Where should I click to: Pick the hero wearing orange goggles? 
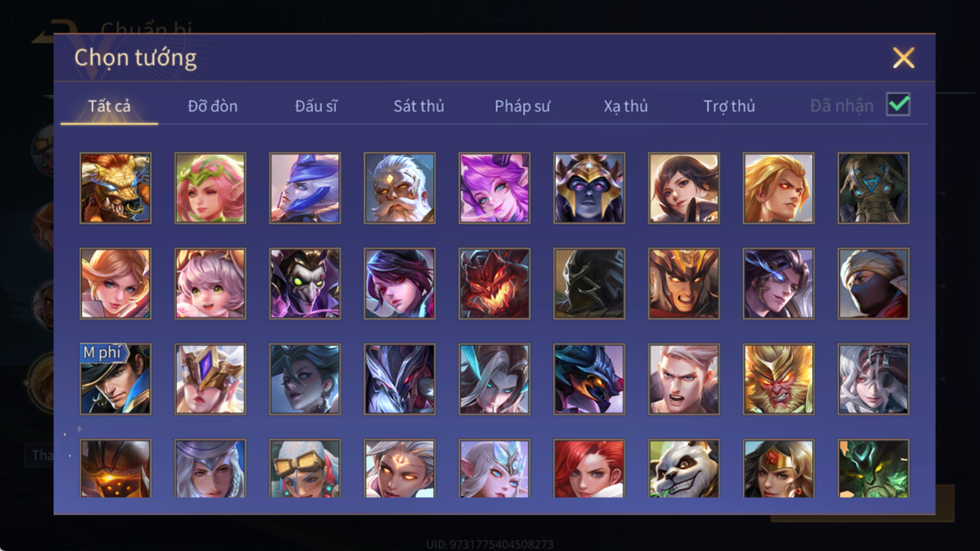305,469
